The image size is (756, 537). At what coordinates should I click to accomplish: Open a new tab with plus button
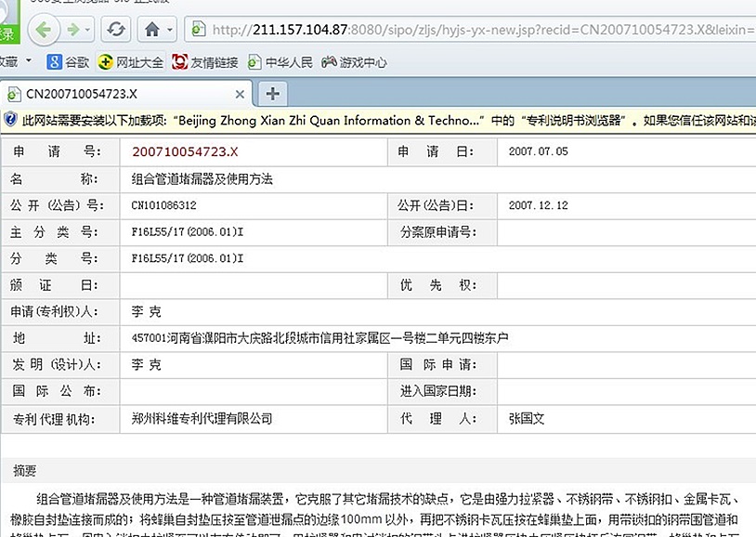pyautogui.click(x=272, y=94)
